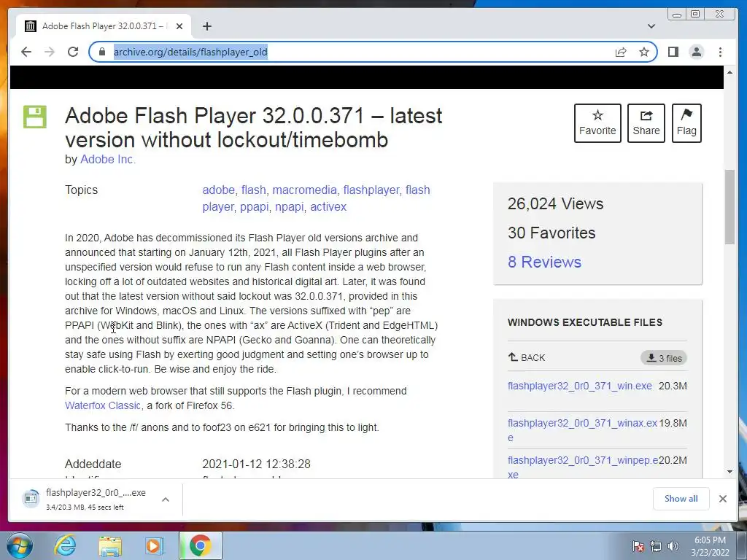Viewport: 747px width, 560px height.
Task: Open the Windows Start menu
Action: [20, 545]
